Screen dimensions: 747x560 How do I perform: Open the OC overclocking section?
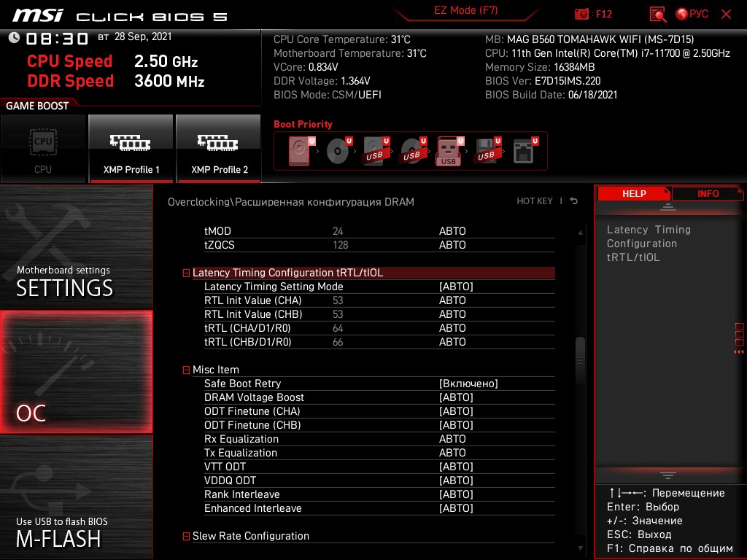click(x=77, y=372)
